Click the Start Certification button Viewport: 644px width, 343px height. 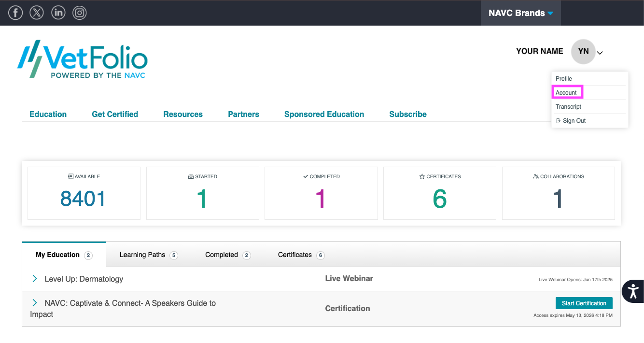click(x=584, y=303)
